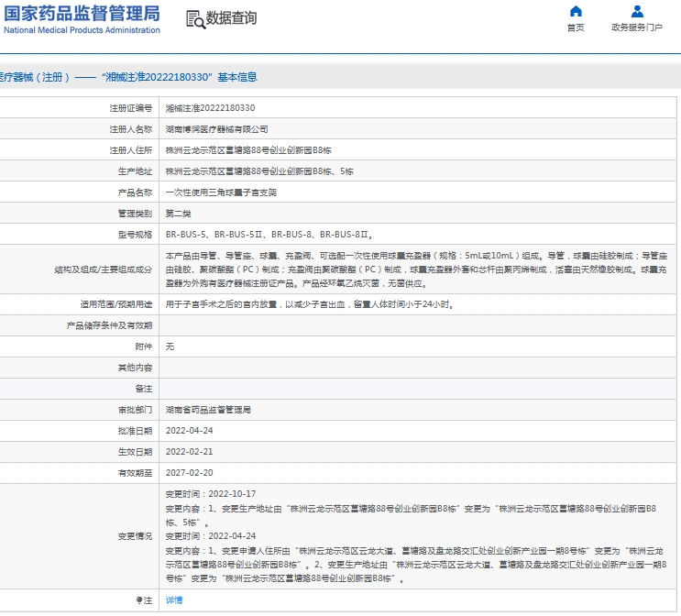
Task: Click 变更时间：2022-10-17 line
Action: [211, 494]
